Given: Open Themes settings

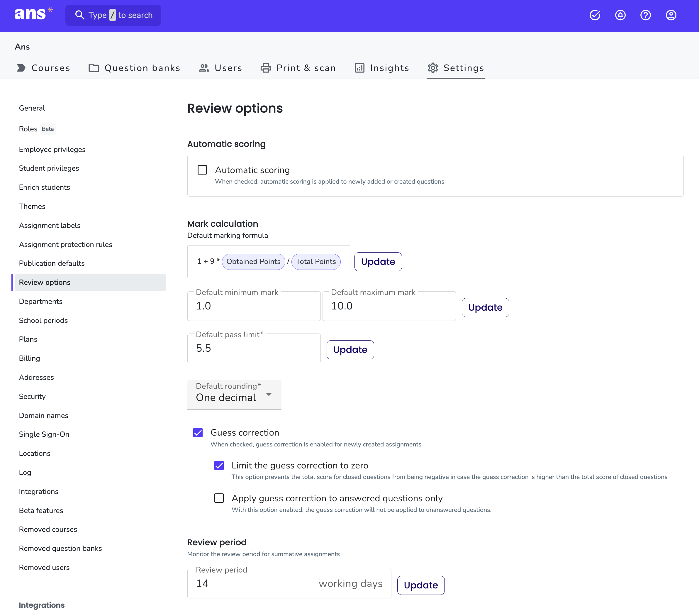Looking at the screenshot, I should click(x=32, y=206).
